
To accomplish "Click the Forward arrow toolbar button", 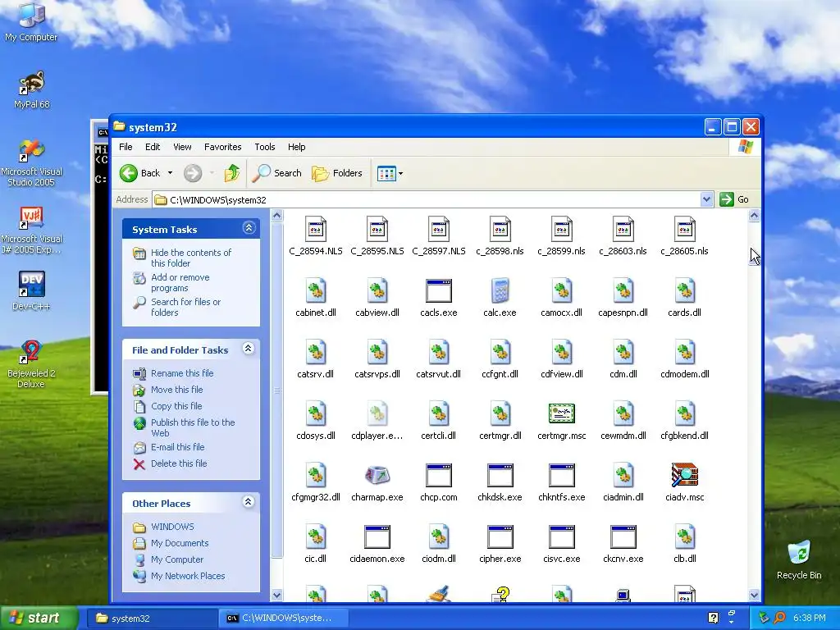I will (x=193, y=173).
